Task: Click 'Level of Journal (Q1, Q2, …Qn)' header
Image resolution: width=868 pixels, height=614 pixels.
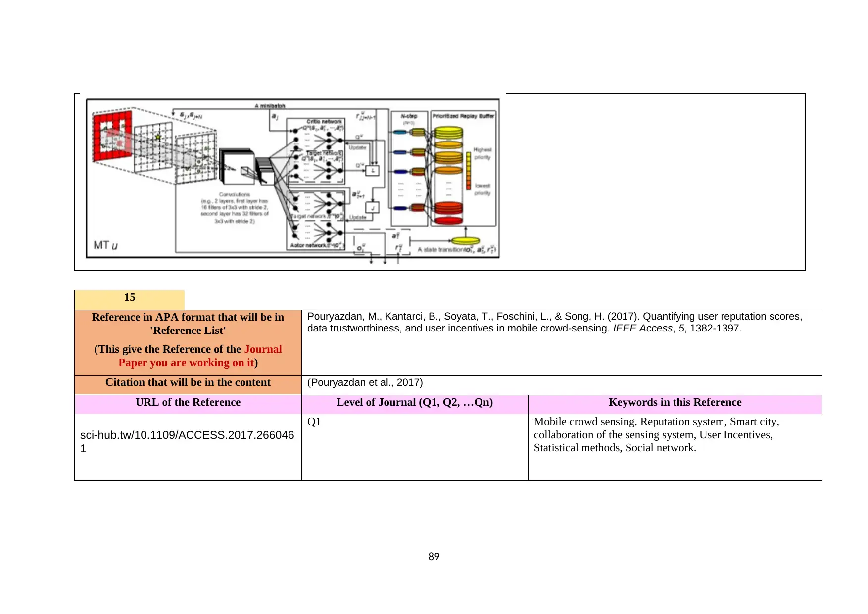Action: click(x=415, y=405)
